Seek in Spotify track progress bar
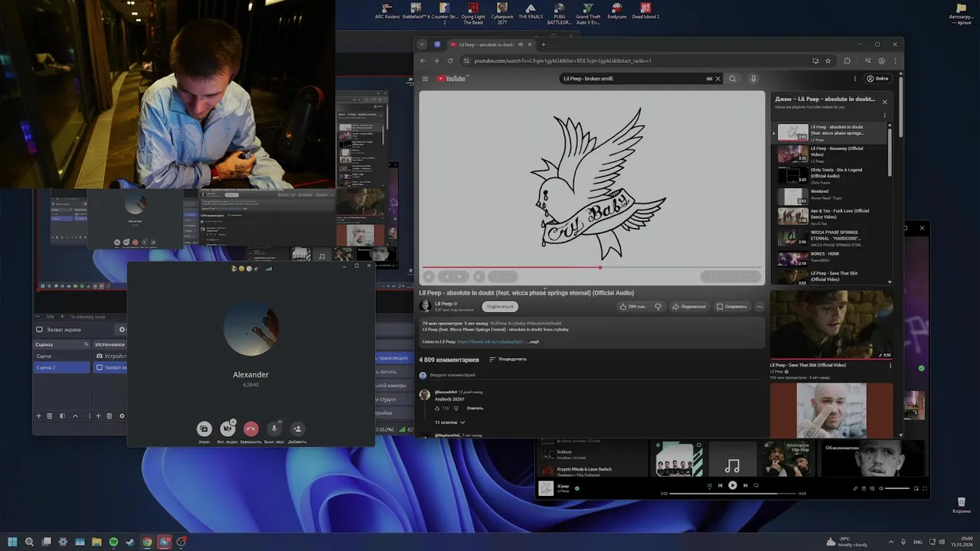The image size is (980, 551). click(732, 494)
